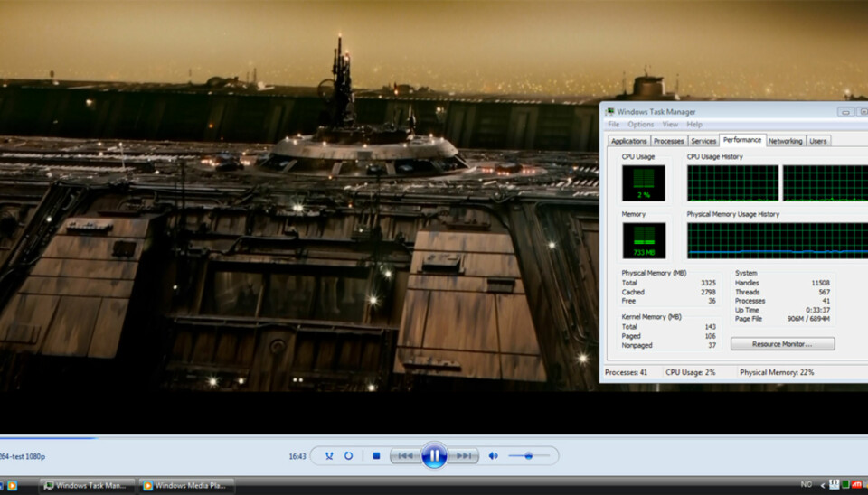Screen dimensions: 868x495
Task: Click the Task Manager title bar icon
Action: [x=610, y=112]
